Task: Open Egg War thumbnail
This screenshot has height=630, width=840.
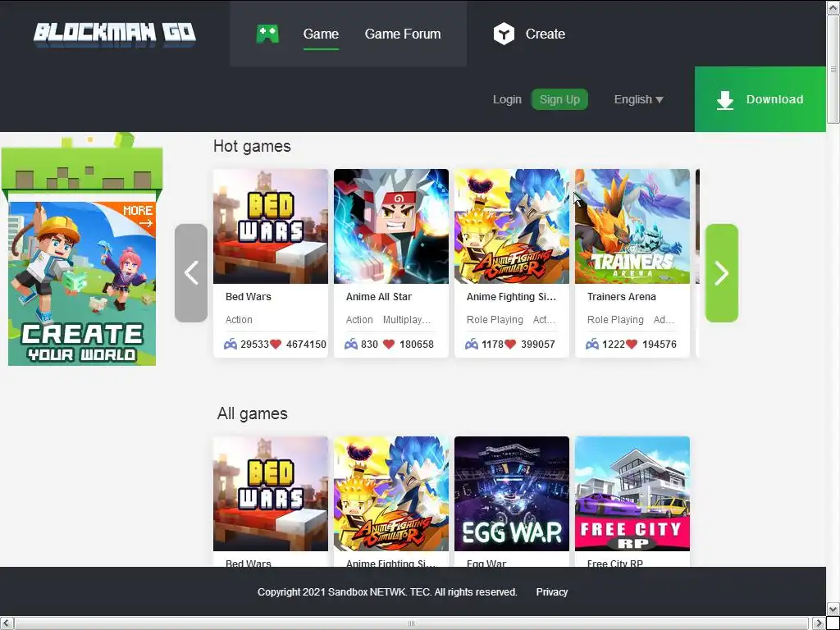Action: click(512, 493)
